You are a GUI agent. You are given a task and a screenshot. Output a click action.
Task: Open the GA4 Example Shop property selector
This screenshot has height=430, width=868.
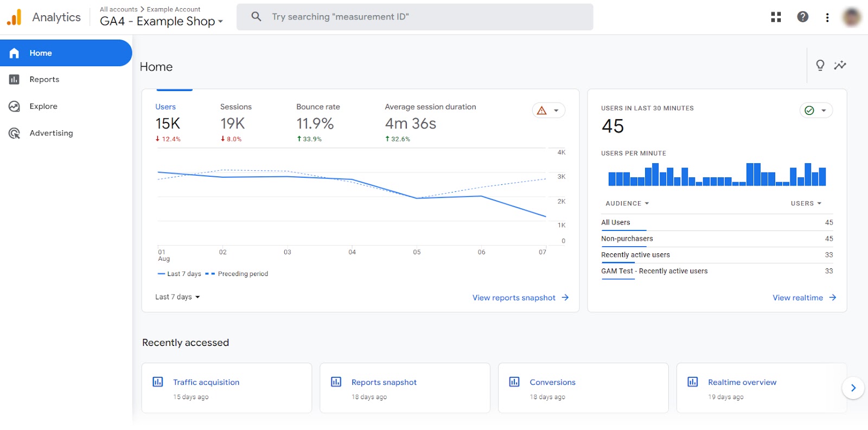tap(161, 21)
